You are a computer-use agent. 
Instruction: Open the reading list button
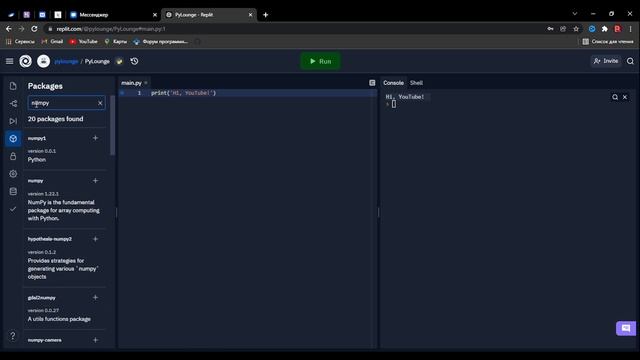pos(608,41)
